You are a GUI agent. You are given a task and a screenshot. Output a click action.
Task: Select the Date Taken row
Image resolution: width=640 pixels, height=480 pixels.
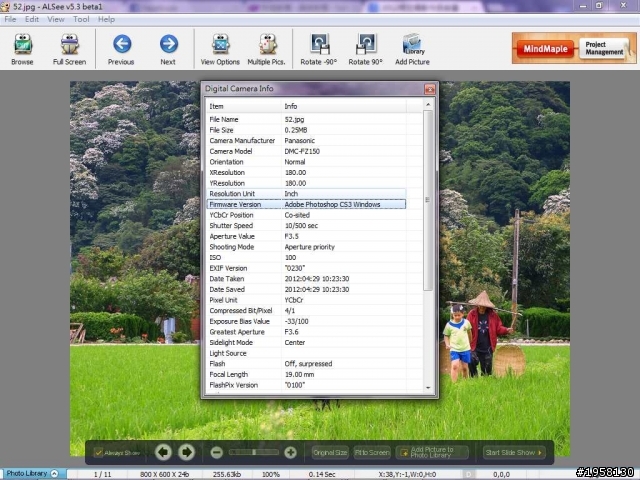coord(306,278)
